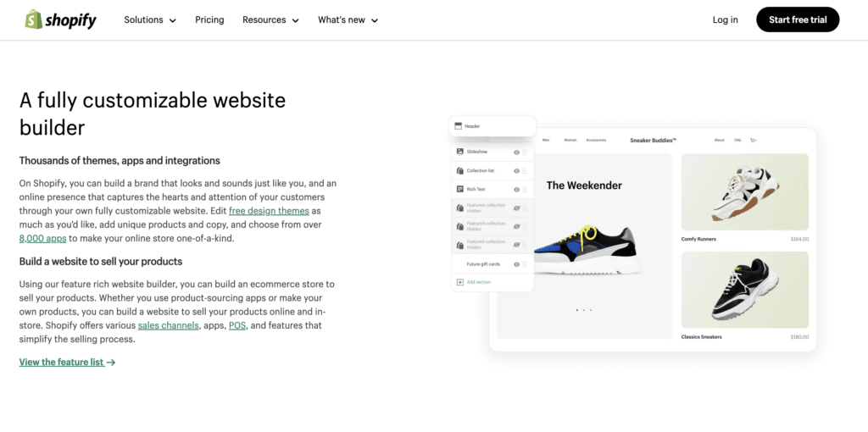Click the Shopify logo

(x=60, y=20)
